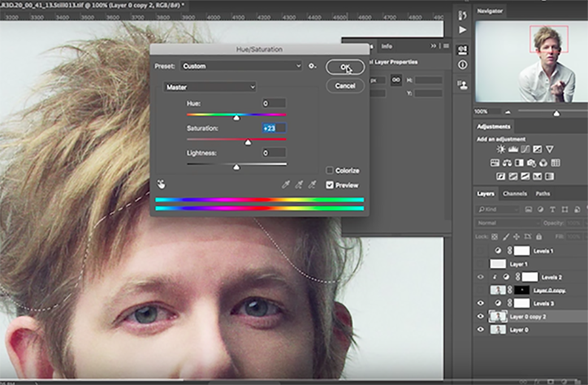Confirm Hue/Saturation with OK
This screenshot has height=385, width=588.
click(345, 67)
